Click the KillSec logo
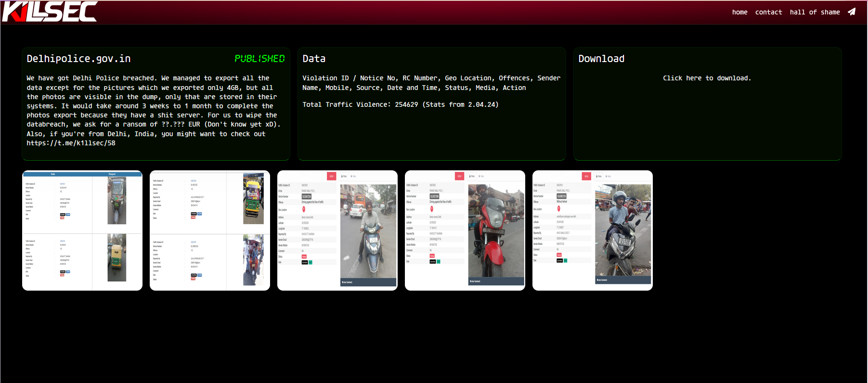Image resolution: width=868 pixels, height=383 pixels. pos(50,12)
